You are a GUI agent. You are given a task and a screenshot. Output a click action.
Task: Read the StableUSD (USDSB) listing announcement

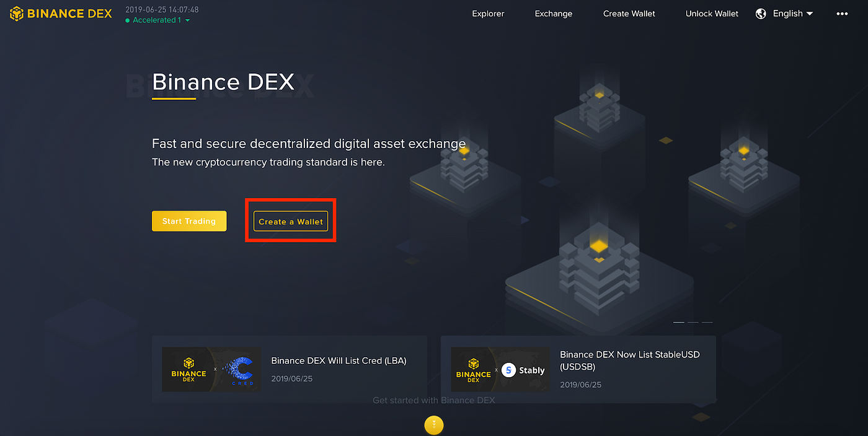(x=630, y=360)
